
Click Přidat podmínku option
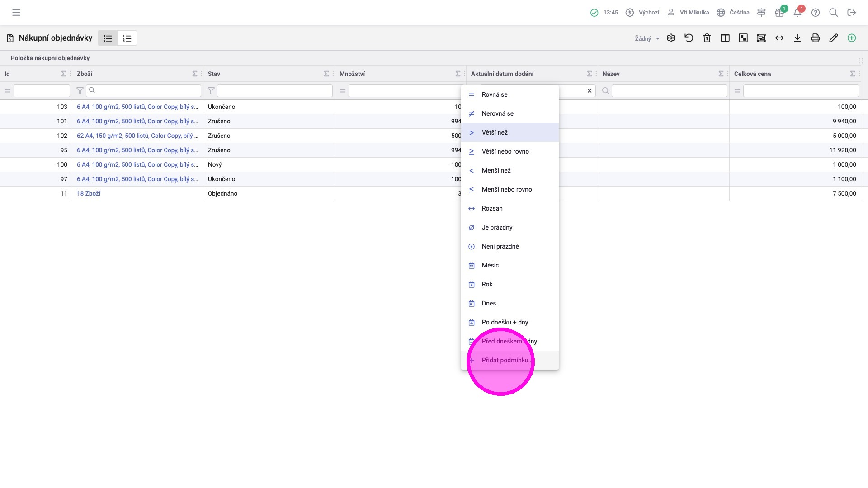(x=505, y=360)
